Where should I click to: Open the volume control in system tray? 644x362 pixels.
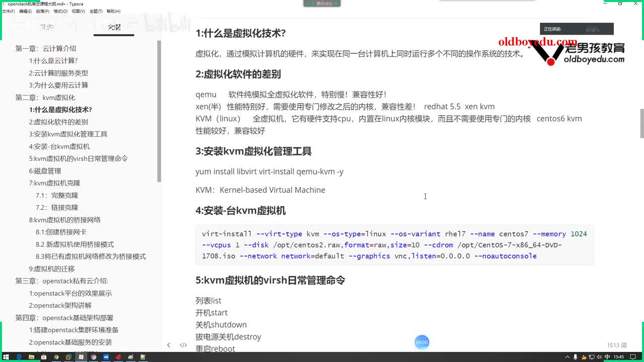(x=598, y=357)
